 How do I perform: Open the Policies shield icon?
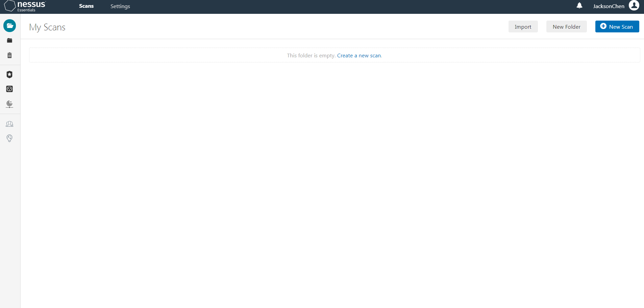coord(9,74)
